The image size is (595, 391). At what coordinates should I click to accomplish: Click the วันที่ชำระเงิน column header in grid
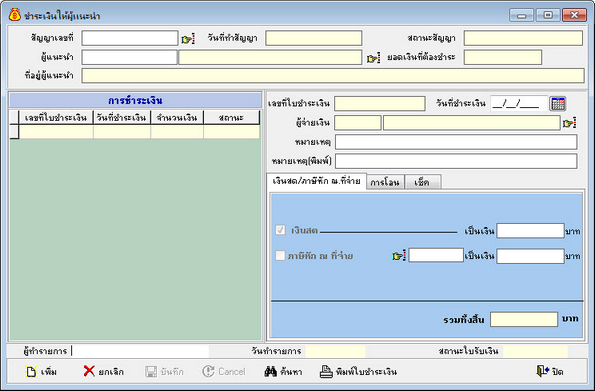pyautogui.click(x=122, y=118)
